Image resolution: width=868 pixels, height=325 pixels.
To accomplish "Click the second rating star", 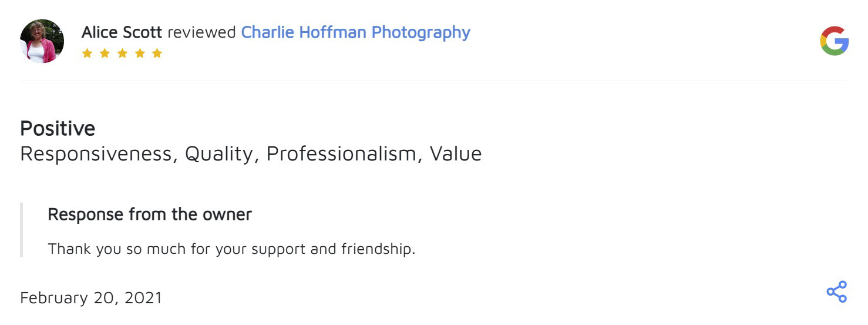I will pos(105,53).
